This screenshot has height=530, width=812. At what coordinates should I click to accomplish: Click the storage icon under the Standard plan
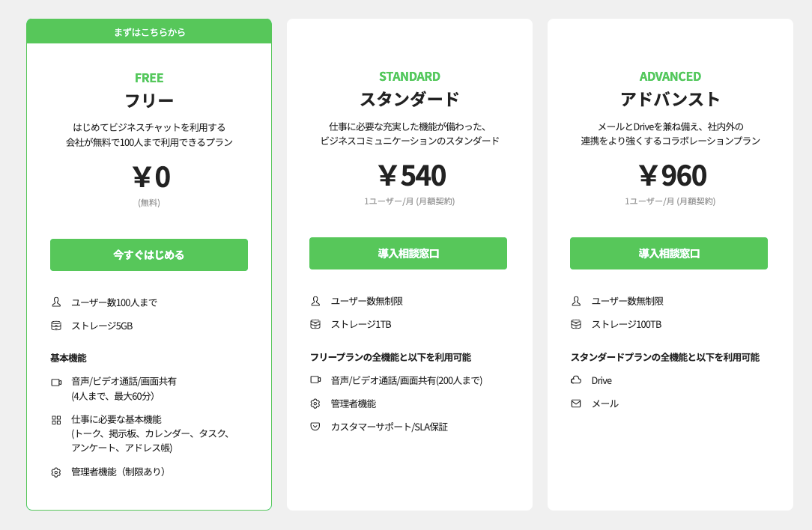314,323
